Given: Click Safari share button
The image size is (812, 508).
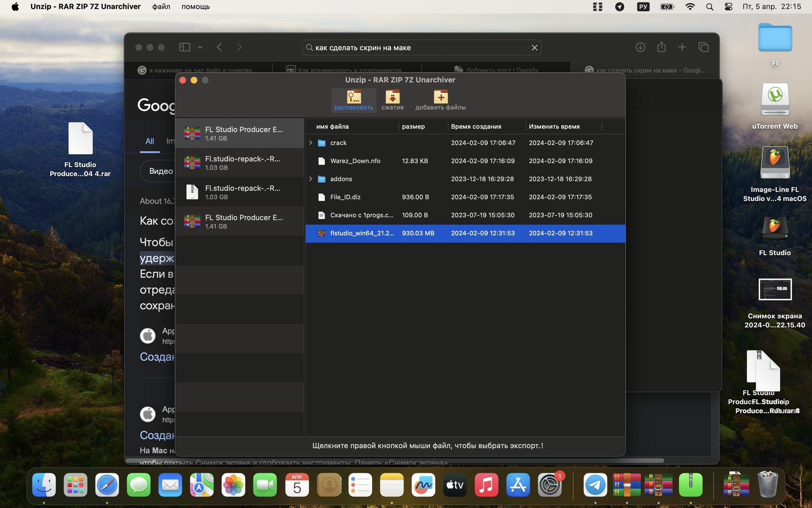Looking at the screenshot, I should [x=661, y=47].
